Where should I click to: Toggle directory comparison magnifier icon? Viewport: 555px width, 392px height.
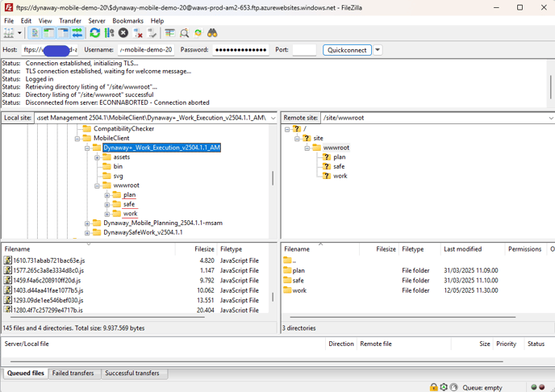[x=184, y=33]
